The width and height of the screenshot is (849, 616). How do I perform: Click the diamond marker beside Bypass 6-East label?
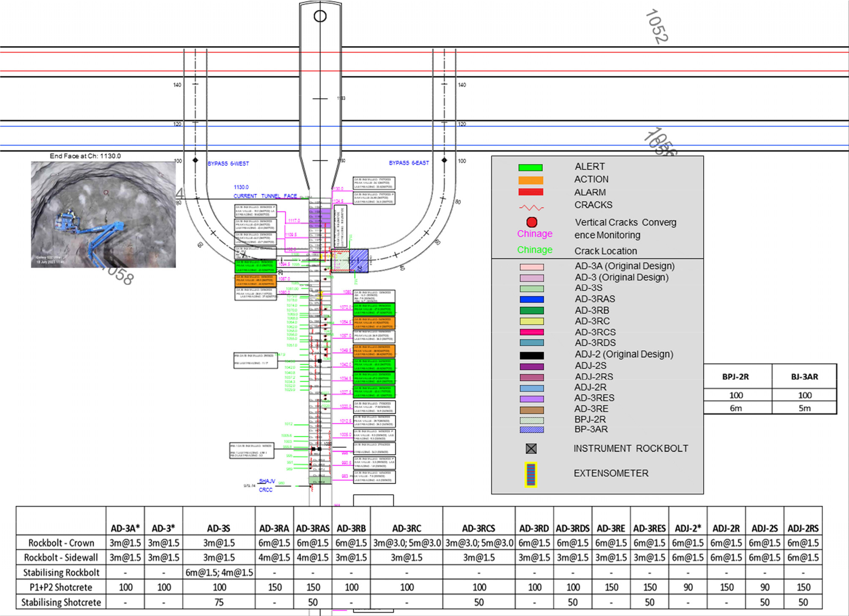tap(444, 160)
